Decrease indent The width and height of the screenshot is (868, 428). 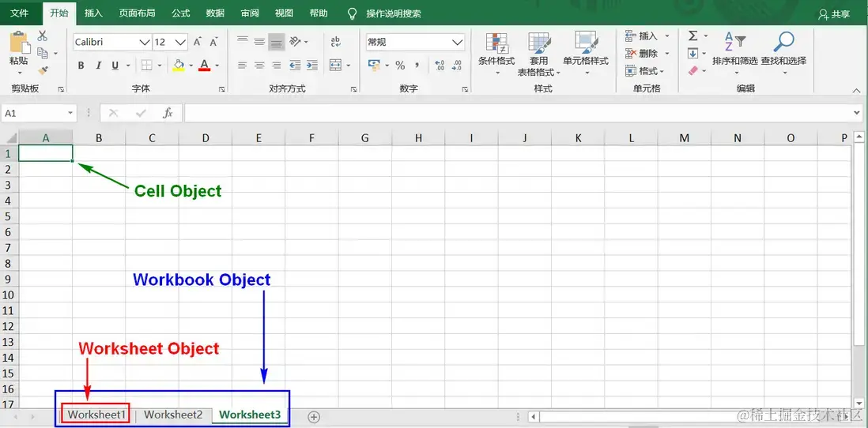coord(295,66)
